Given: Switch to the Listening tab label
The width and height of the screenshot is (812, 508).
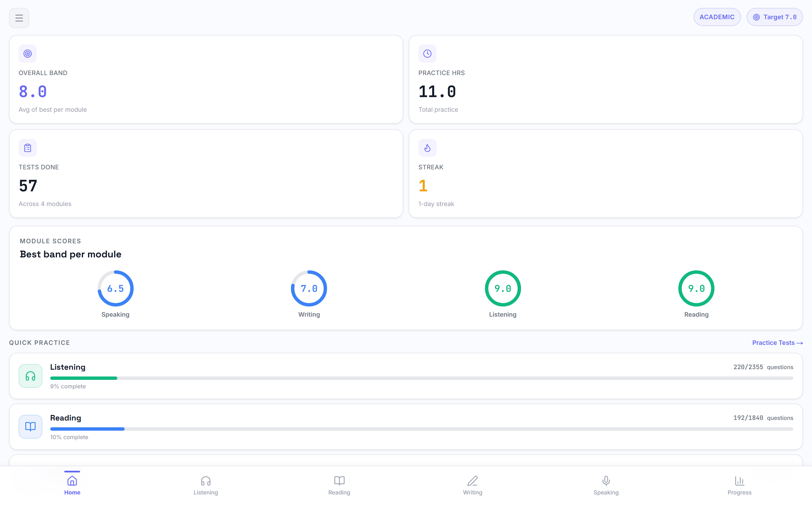Looking at the screenshot, I should pos(206,492).
